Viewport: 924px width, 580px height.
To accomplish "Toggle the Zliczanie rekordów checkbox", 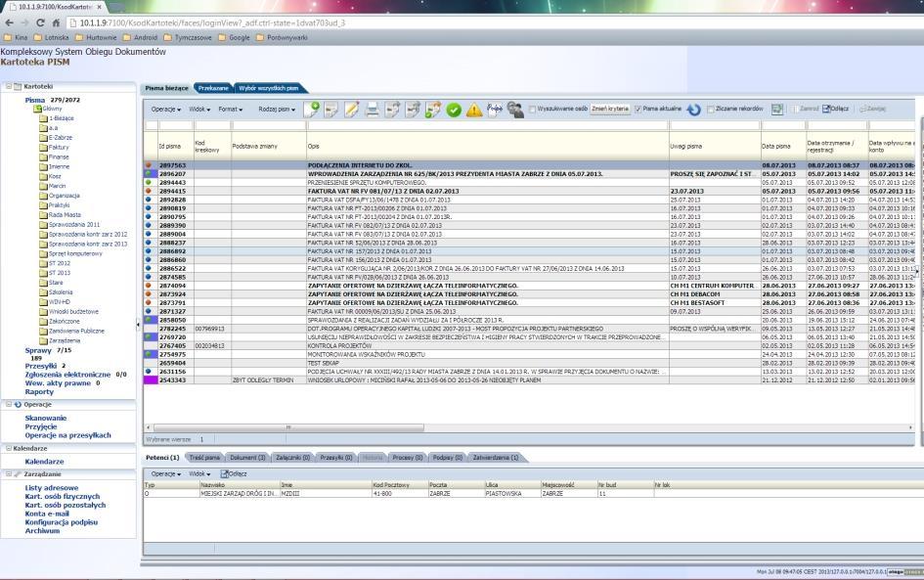I will click(x=711, y=109).
